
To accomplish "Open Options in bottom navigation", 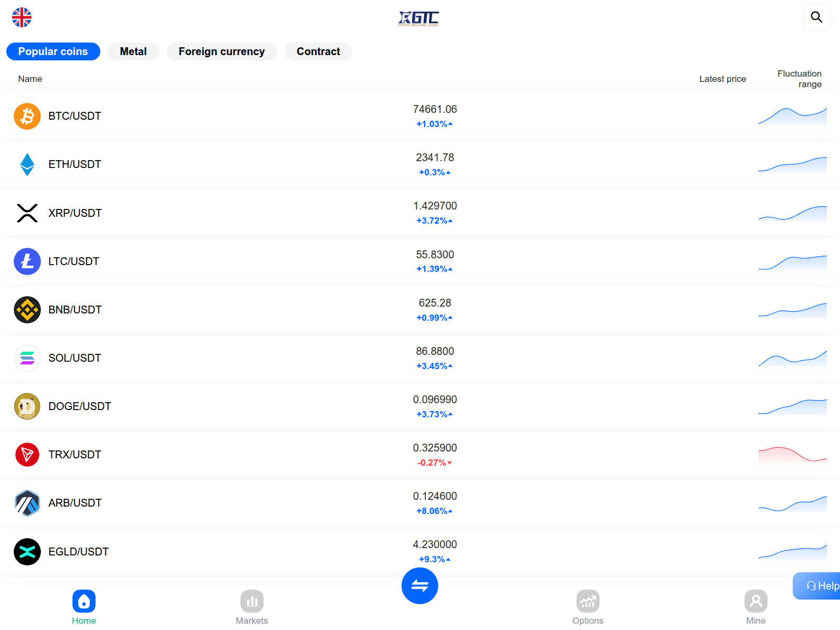I will pyautogui.click(x=588, y=606).
